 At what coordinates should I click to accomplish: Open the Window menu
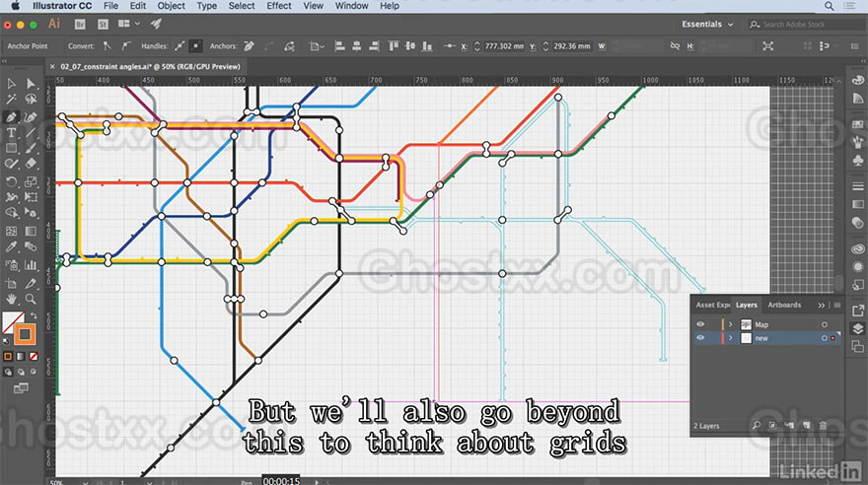click(x=351, y=6)
